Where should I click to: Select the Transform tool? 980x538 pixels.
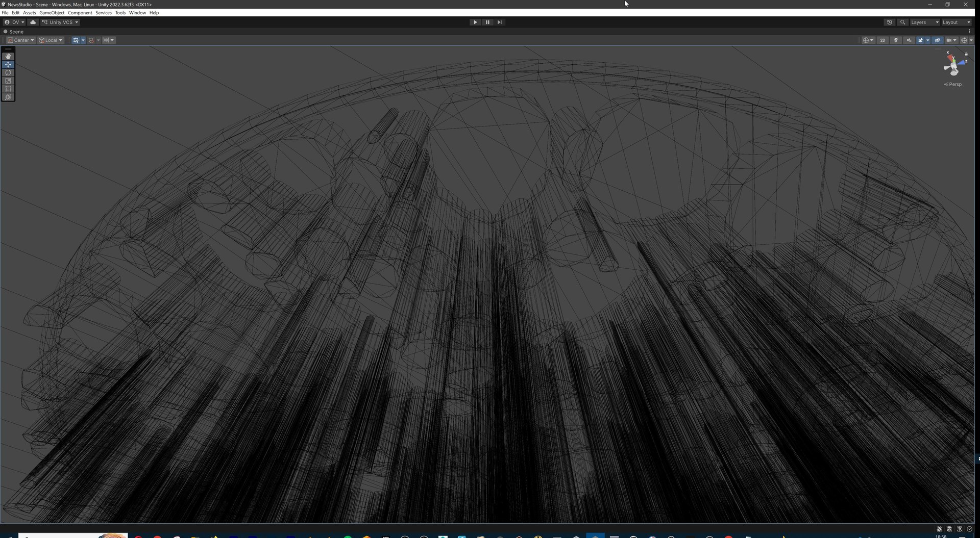click(8, 97)
